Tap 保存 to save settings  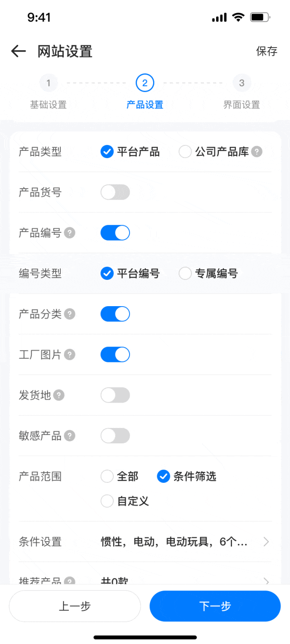click(266, 51)
